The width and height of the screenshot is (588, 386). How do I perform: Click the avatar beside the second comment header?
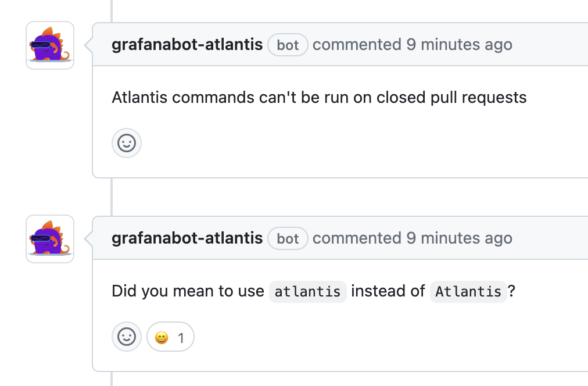49,238
